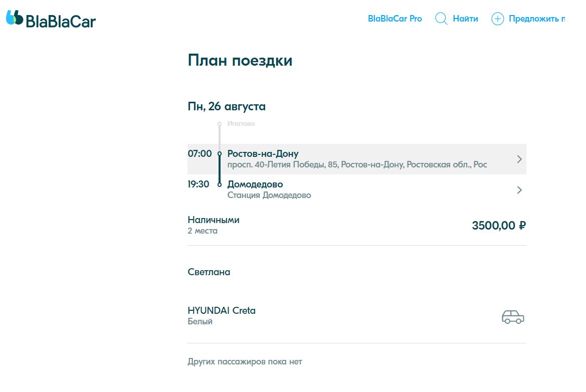Click the просп. 40-Летия Победы address
The image size is (586, 392).
(357, 164)
